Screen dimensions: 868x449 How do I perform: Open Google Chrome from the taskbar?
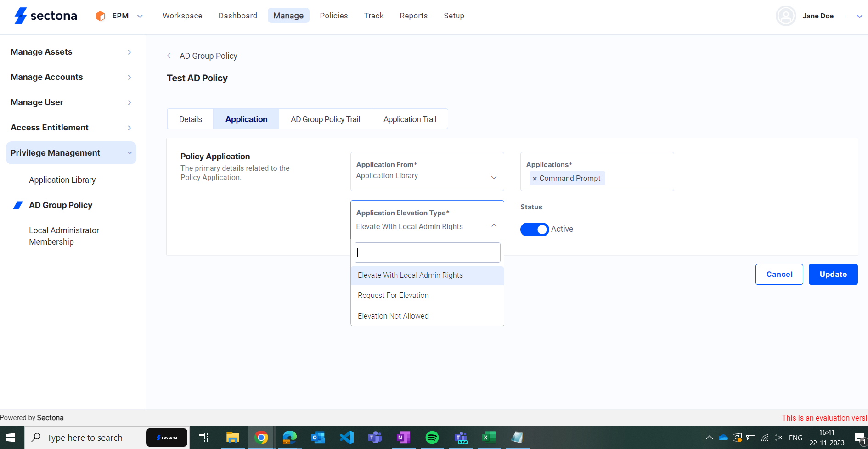(x=261, y=437)
